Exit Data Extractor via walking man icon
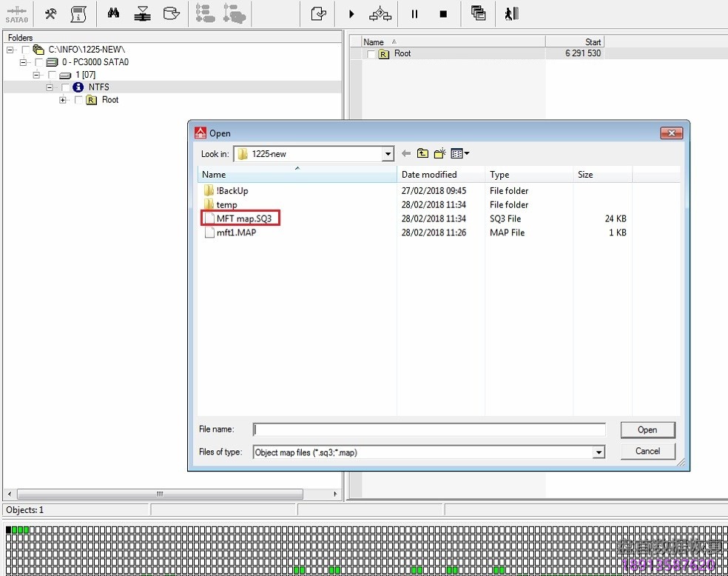The image size is (728, 576). (511, 13)
